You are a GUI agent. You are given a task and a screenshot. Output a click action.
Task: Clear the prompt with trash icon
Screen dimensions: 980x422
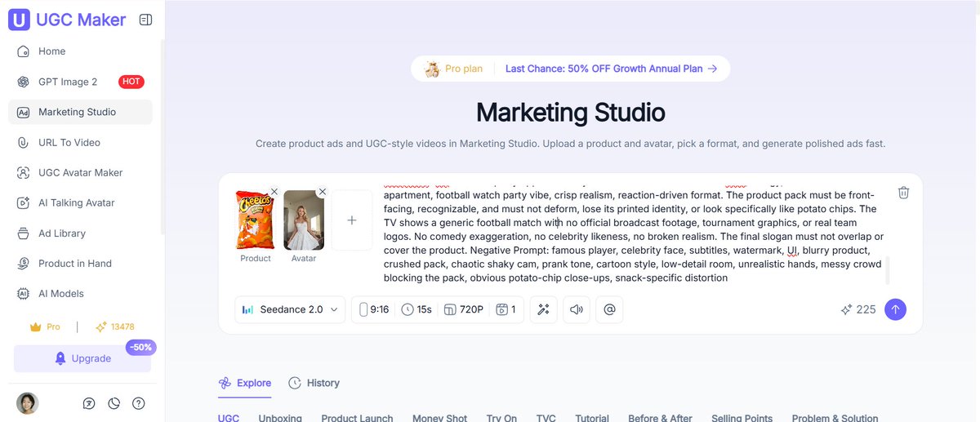click(x=903, y=193)
